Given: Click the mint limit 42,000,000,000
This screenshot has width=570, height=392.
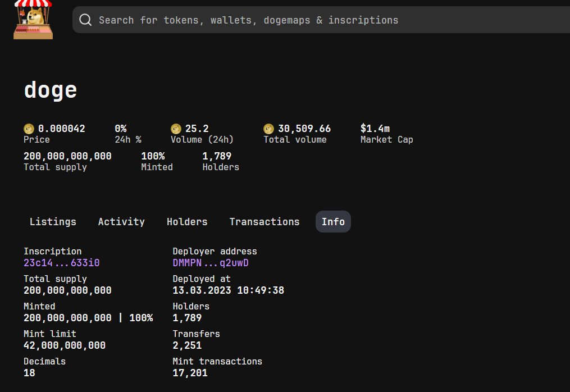Looking at the screenshot, I should 65,345.
